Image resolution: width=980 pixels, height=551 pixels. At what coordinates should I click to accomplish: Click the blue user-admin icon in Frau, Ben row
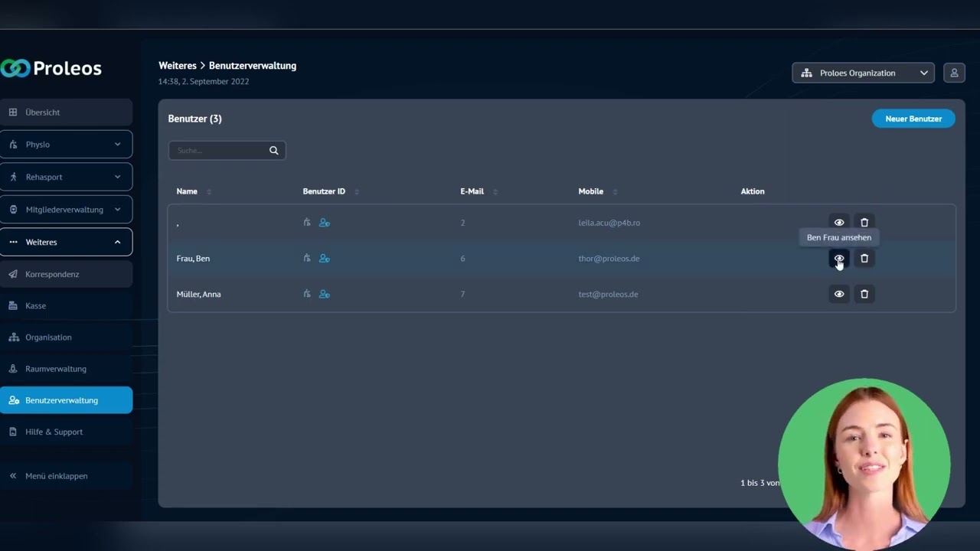point(325,259)
